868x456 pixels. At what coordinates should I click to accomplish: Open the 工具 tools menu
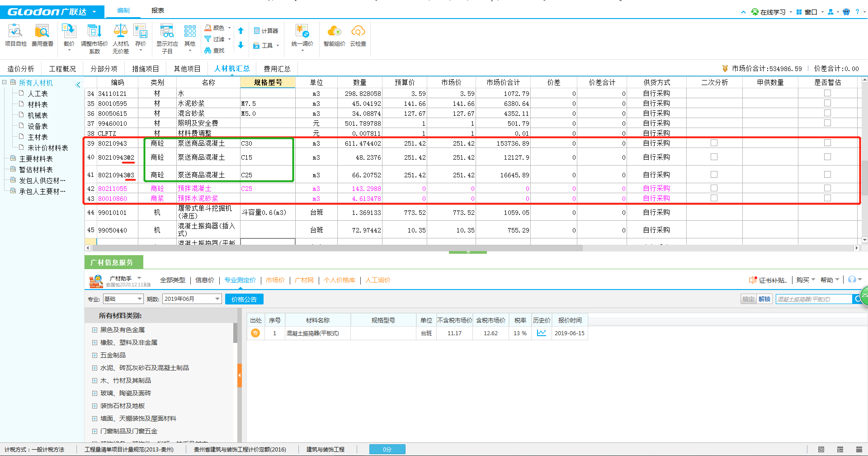(266, 45)
